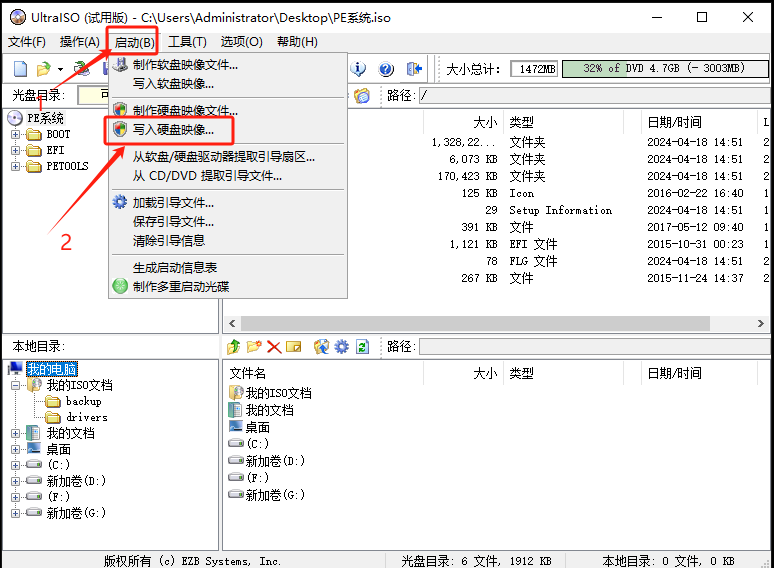This screenshot has height=568, width=774.
Task: Click the local rename icon
Action: click(294, 347)
